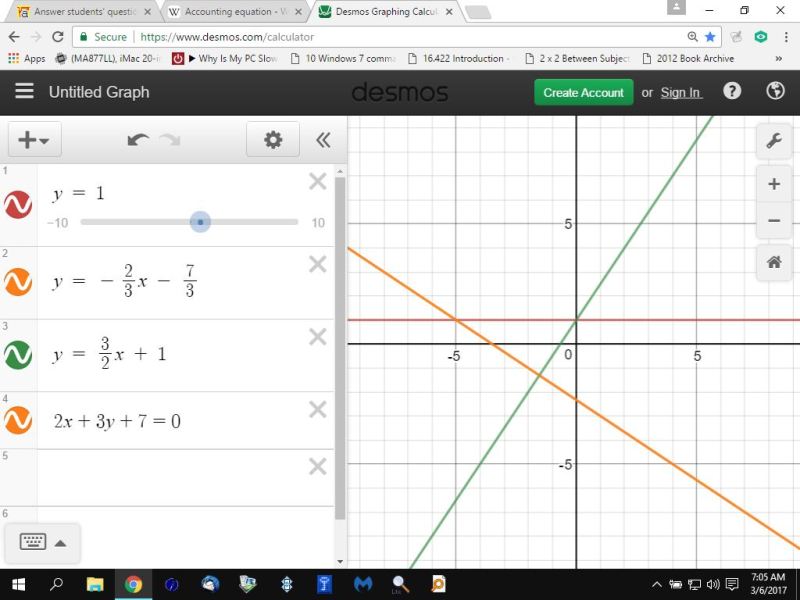The height and width of the screenshot is (600, 800).
Task: Delete expression y = 3/2x + 1
Action: click(x=318, y=337)
